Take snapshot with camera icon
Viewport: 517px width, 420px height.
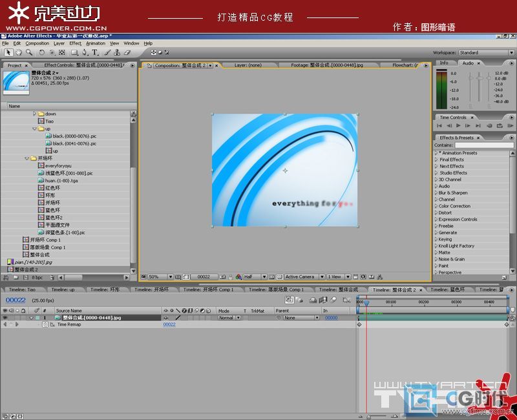[223, 277]
